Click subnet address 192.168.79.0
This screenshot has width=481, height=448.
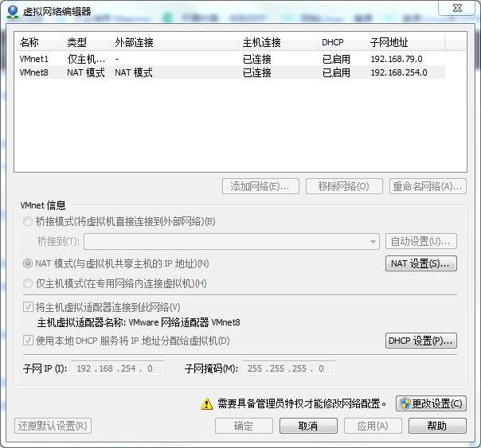coord(397,59)
